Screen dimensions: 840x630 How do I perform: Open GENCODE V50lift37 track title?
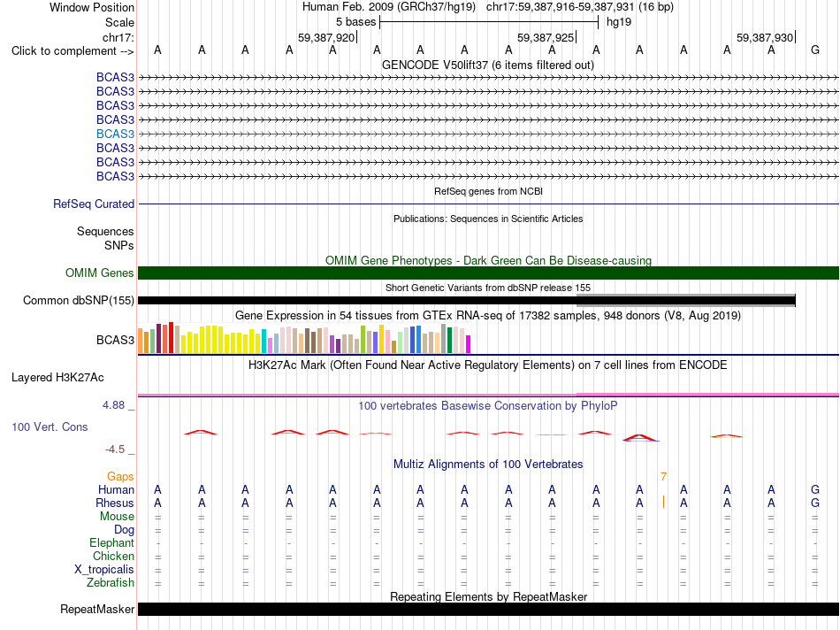click(487, 65)
